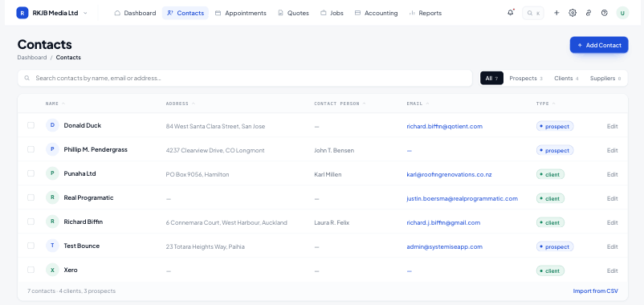Viewport: 644px width, 305px height.
Task: Click Test Bounce's 'T' avatar
Action: coord(52,246)
